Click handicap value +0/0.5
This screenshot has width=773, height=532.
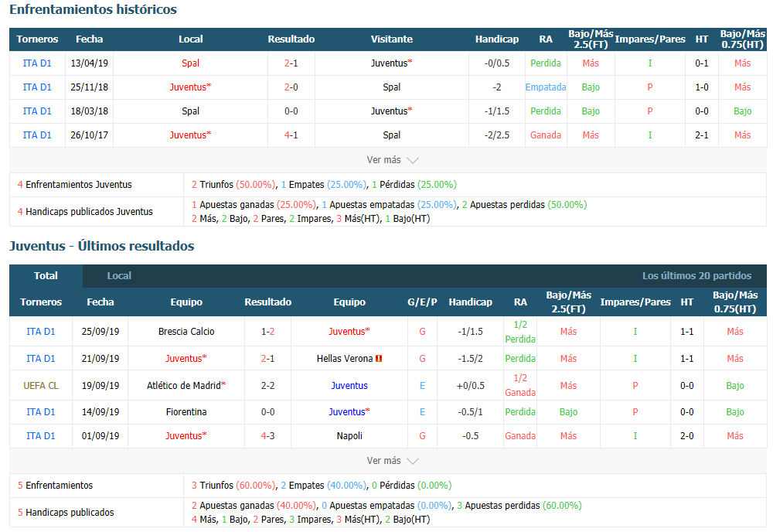[470, 386]
